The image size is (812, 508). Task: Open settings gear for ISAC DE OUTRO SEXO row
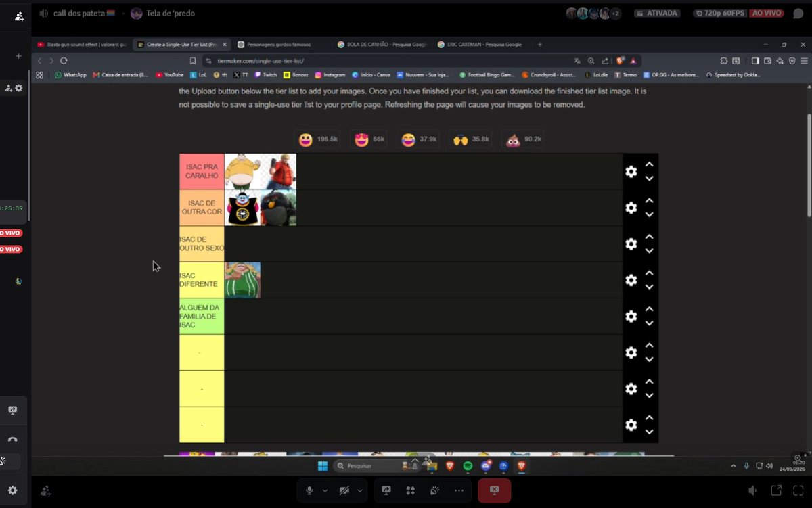[x=631, y=244]
